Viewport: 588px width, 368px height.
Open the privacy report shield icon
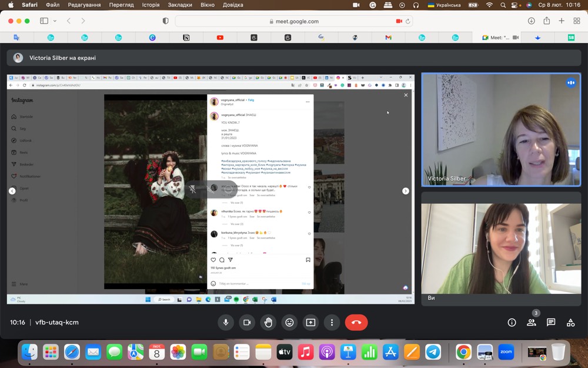click(165, 21)
